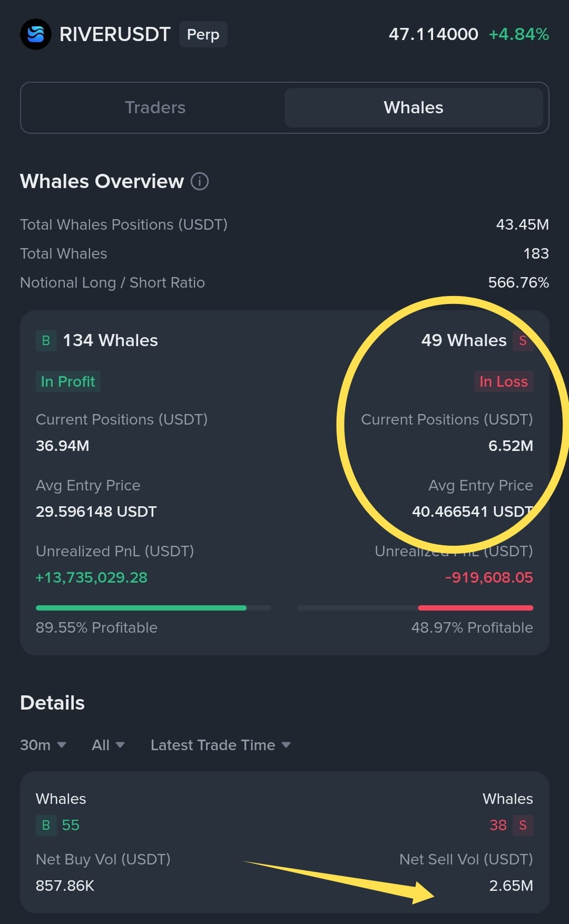Screen dimensions: 569x924
Task: Open the Latest Trade Time sort dropdown
Action: click(x=220, y=745)
